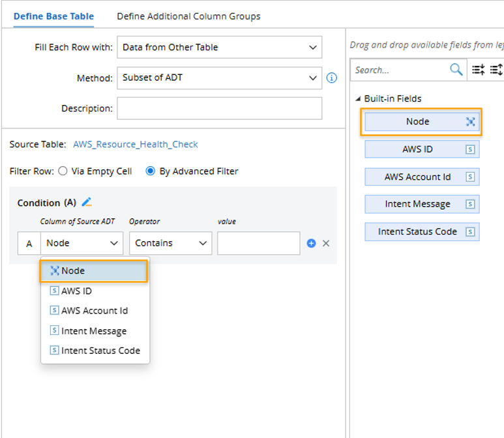Click the info icon beside Method
The image size is (504, 438).
pyautogui.click(x=332, y=78)
